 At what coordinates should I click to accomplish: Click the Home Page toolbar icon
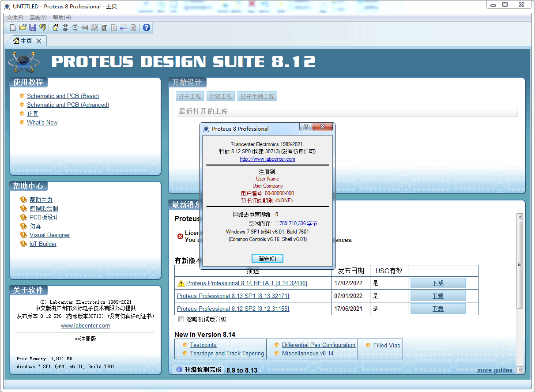pyautogui.click(x=56, y=27)
